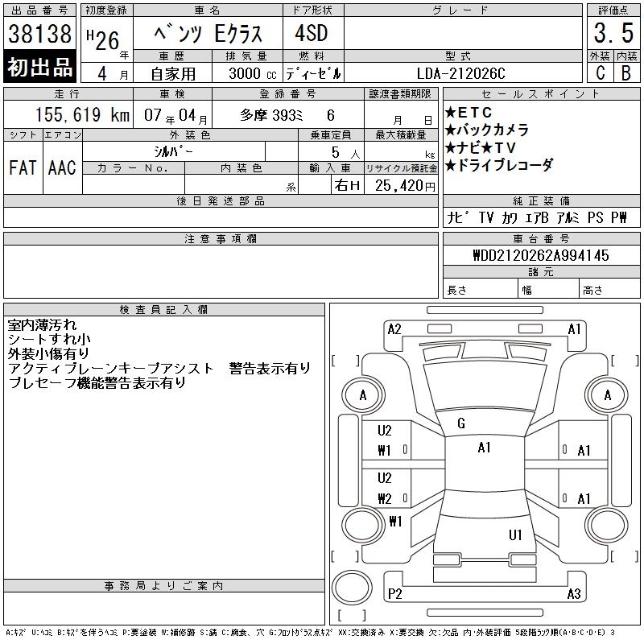Select the vehicle history 自家用

(x=173, y=74)
